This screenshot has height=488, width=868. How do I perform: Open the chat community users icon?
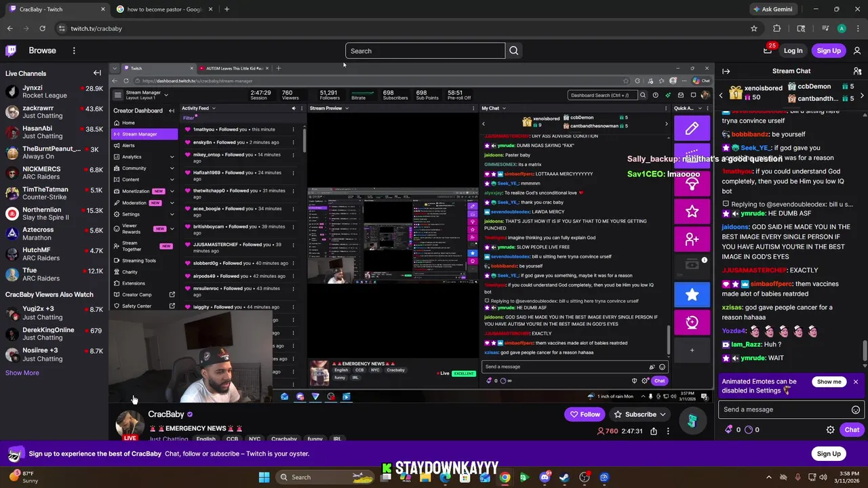857,71
